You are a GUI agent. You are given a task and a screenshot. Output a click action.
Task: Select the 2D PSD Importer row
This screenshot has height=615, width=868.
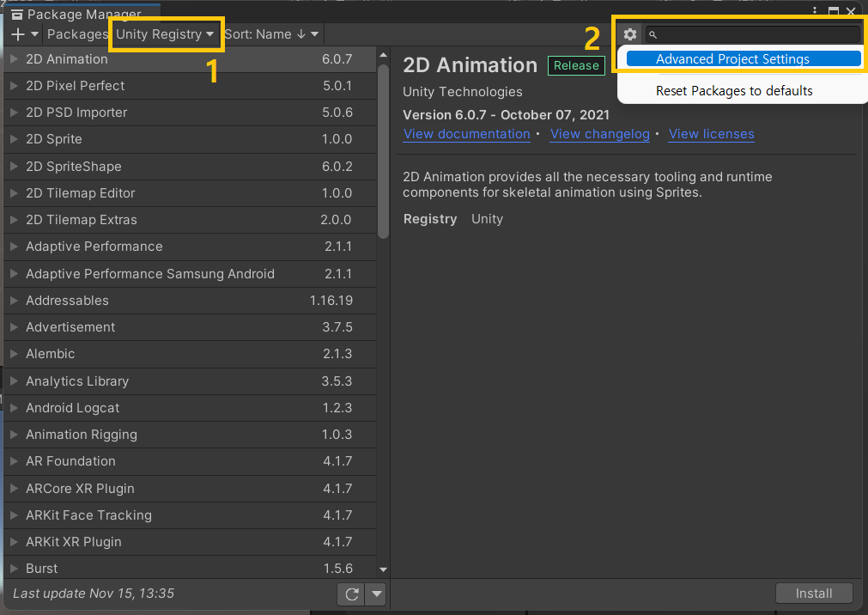point(190,113)
